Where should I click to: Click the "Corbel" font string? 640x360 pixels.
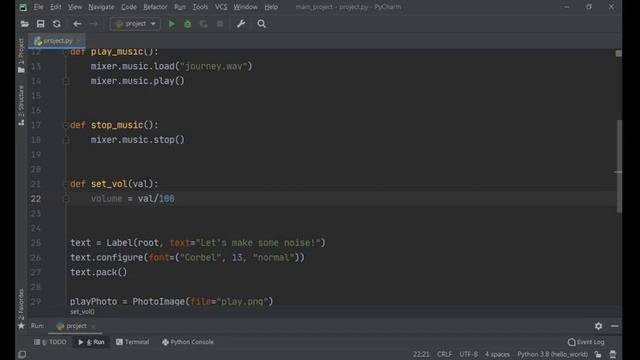[x=200, y=258]
